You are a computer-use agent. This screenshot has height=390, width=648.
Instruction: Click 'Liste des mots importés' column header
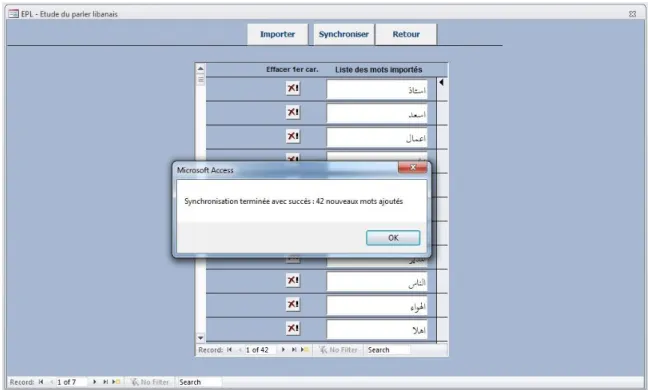click(x=379, y=69)
